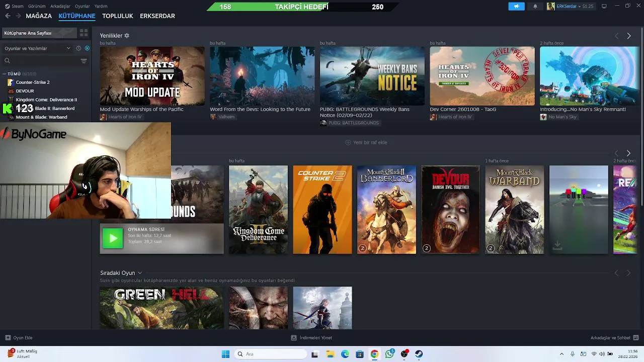644x362 pixels.
Task: Open File Explorer from the taskbar
Action: click(x=330, y=354)
